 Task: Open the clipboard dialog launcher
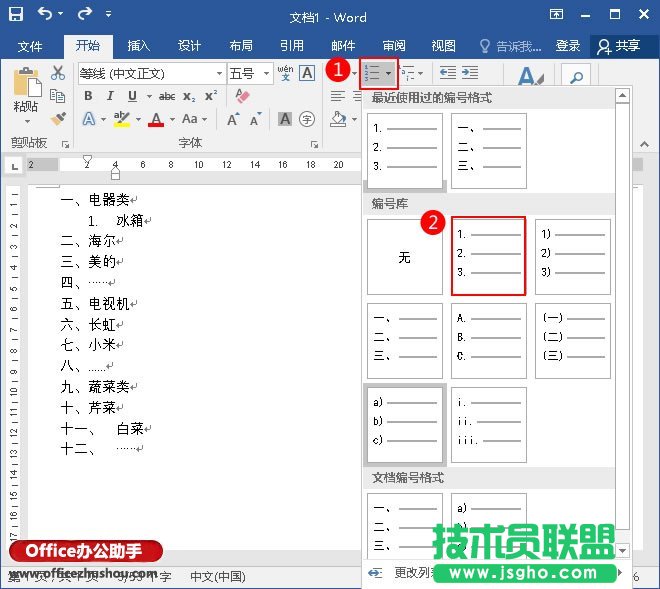click(65, 144)
